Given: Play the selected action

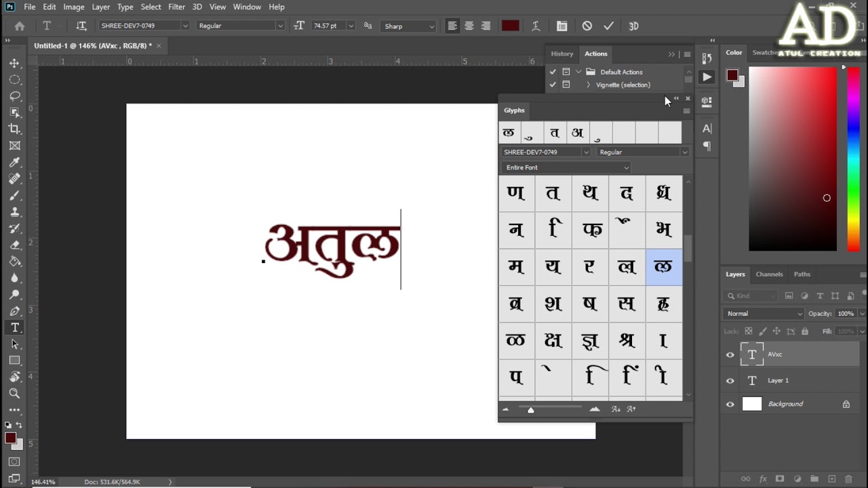Looking at the screenshot, I should click(707, 77).
